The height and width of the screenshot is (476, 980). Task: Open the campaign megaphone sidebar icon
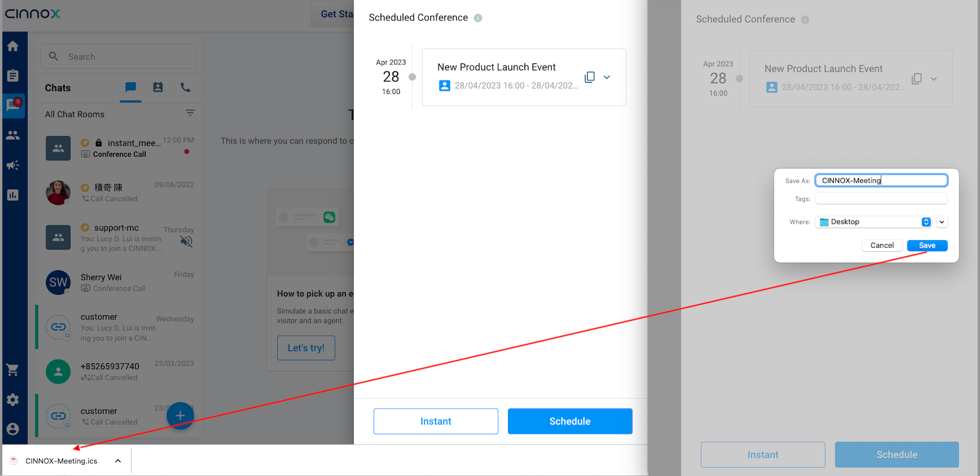pos(13,165)
